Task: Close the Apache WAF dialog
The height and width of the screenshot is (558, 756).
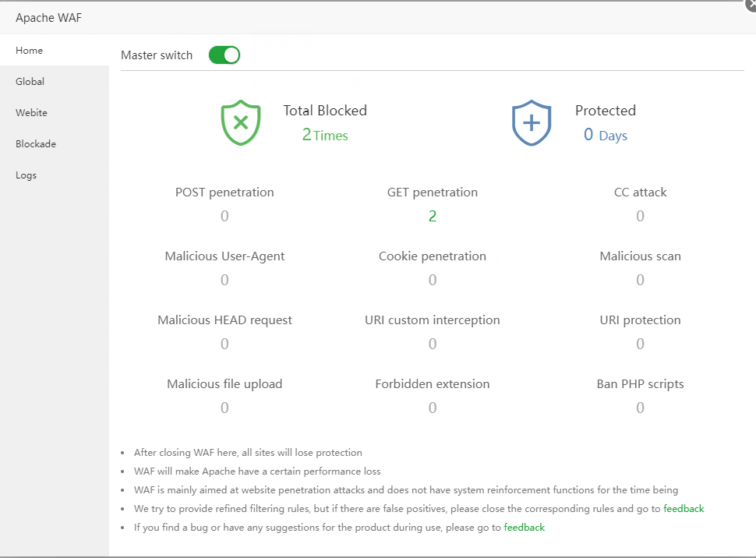Action: click(x=751, y=4)
